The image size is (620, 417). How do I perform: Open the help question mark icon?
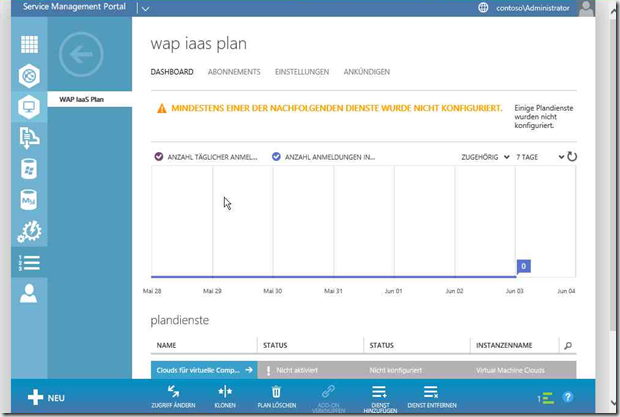pos(568,397)
